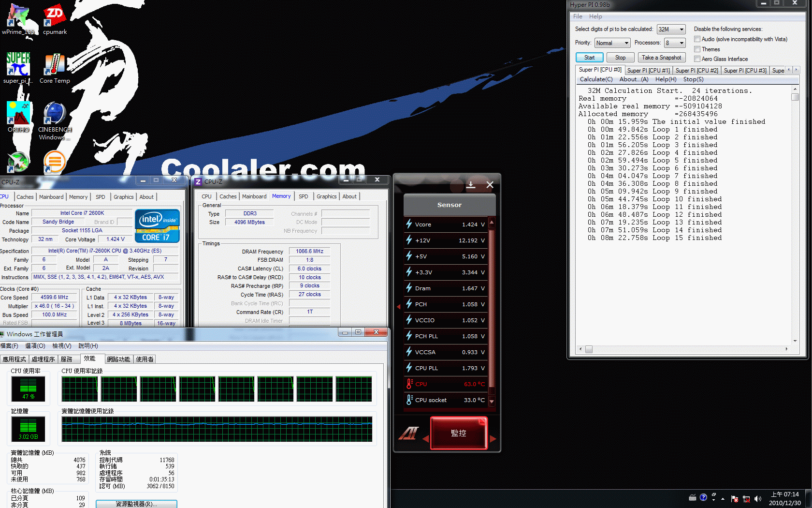
Task: Click Hyper PI horizontal scrollbar thumb
Action: click(589, 349)
